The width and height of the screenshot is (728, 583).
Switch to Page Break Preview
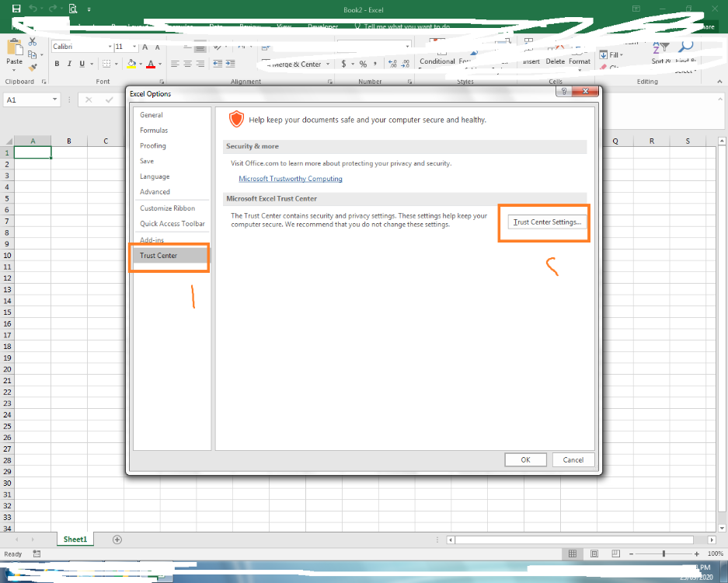[x=615, y=553]
